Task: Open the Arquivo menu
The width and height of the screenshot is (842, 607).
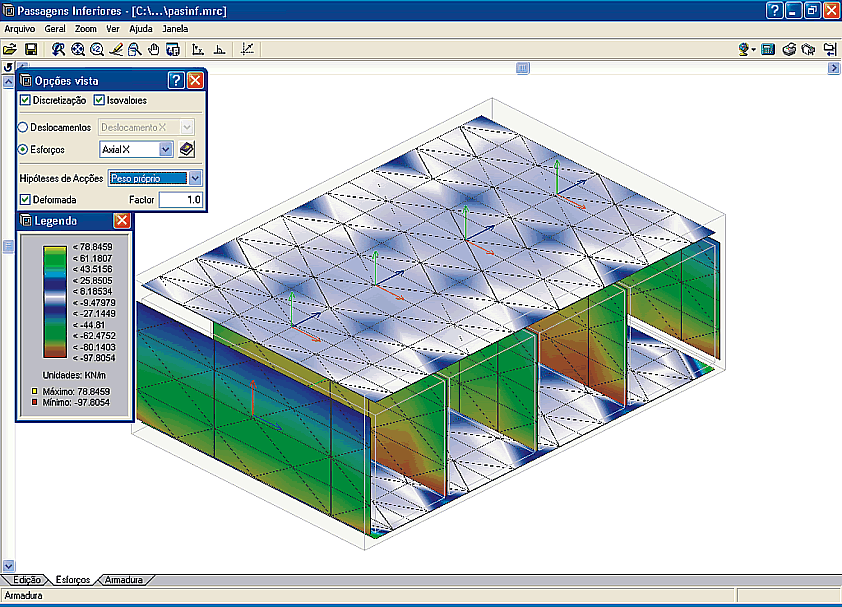Action: tap(19, 29)
